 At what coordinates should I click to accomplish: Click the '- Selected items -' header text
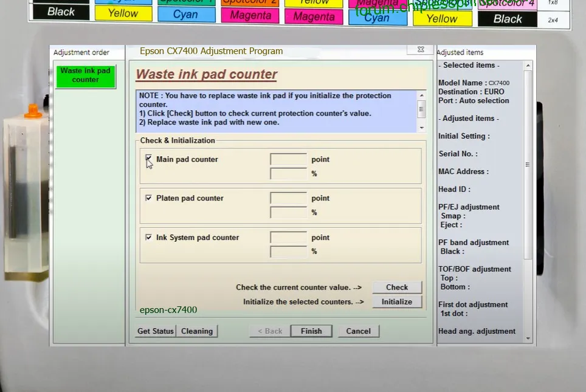click(x=469, y=65)
